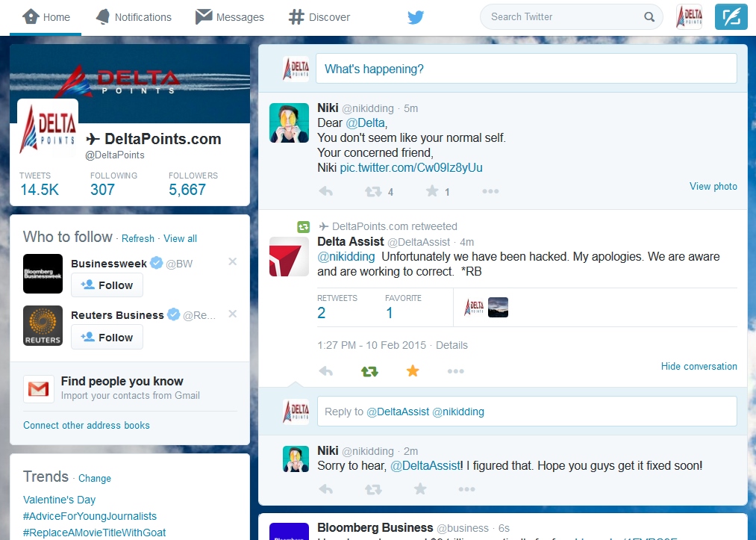
Task: Open the Notifications tab
Action: point(134,17)
